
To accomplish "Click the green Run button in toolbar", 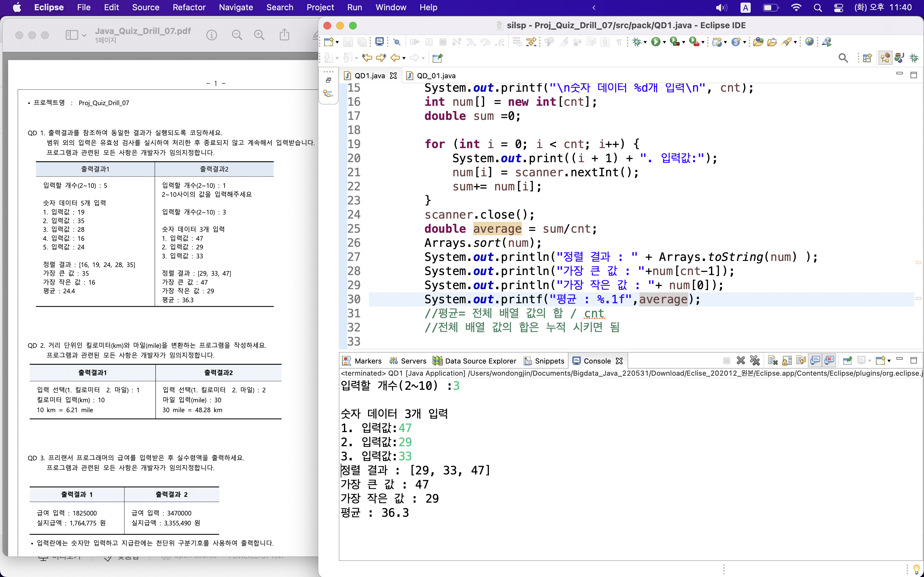I will [x=655, y=42].
